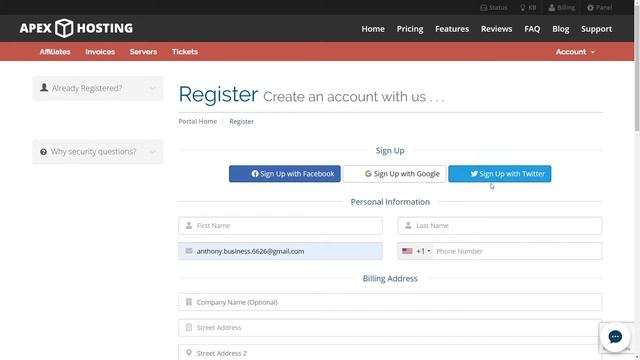Click the Register breadcrumb item

(241, 121)
